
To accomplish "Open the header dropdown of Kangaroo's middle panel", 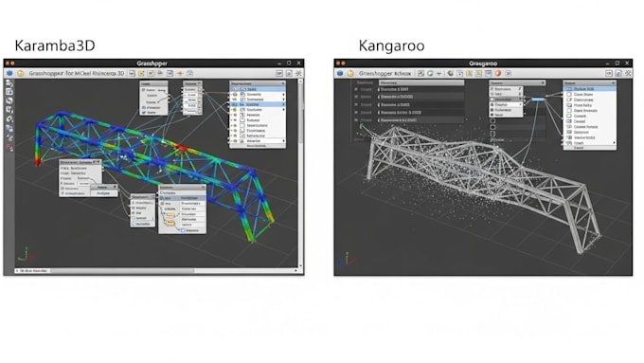I will pos(543,83).
